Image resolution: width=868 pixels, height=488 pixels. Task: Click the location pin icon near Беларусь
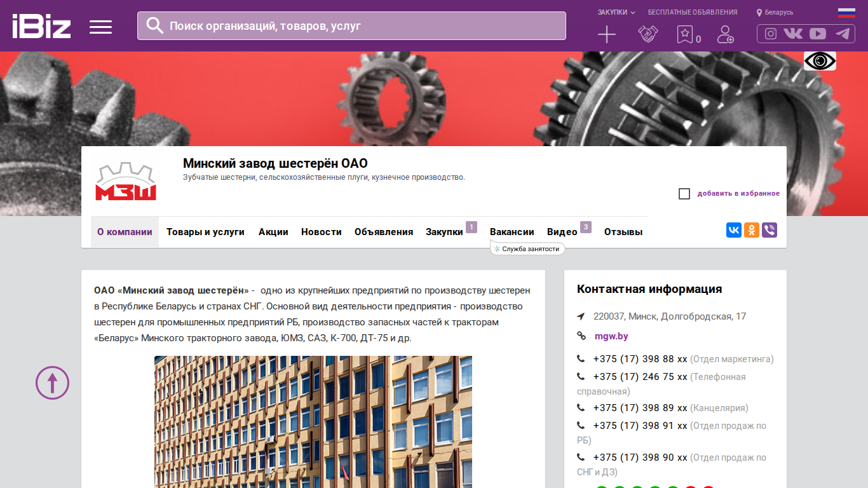coord(759,13)
